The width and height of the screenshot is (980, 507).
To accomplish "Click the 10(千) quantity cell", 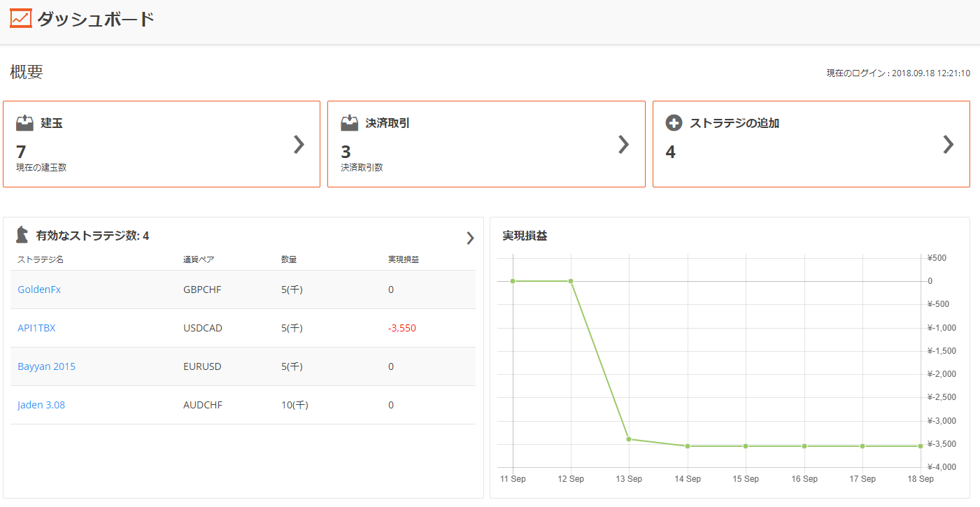I will point(294,405).
